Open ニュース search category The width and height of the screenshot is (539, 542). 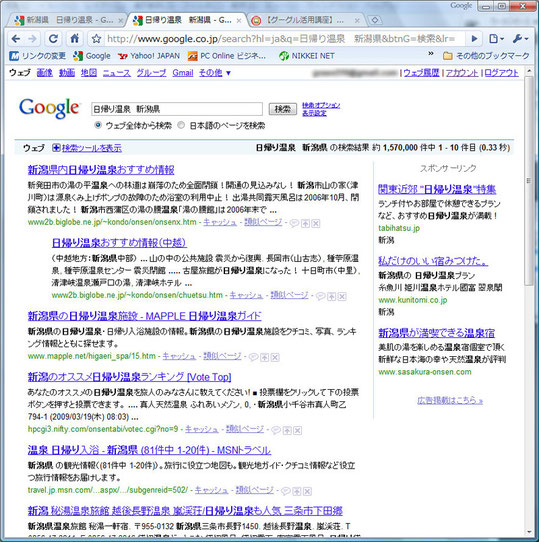point(117,73)
